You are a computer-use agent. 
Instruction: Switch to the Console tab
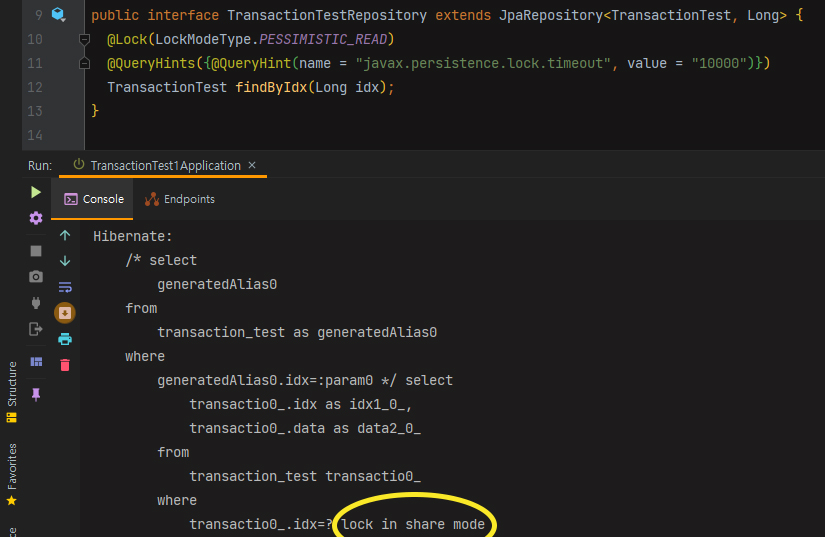(x=94, y=199)
